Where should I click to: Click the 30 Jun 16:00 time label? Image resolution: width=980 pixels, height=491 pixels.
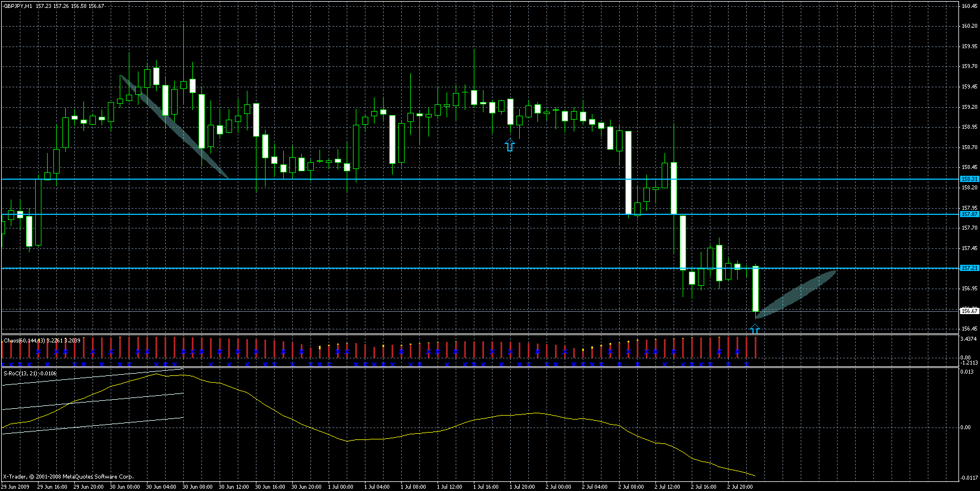270,487
